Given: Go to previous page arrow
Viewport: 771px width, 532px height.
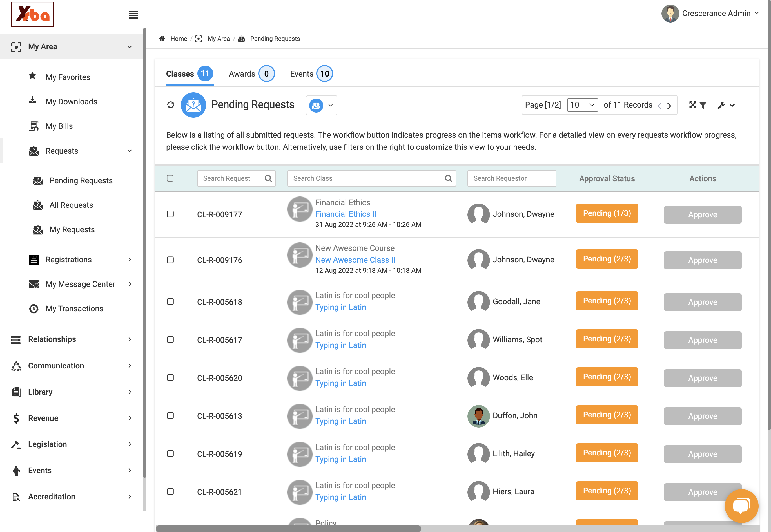Looking at the screenshot, I should 659,106.
